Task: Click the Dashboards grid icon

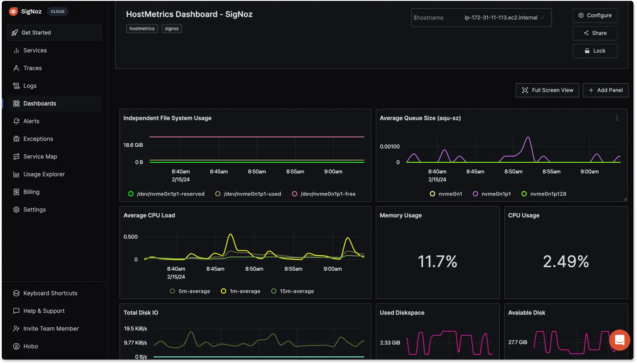Action: 16,103
